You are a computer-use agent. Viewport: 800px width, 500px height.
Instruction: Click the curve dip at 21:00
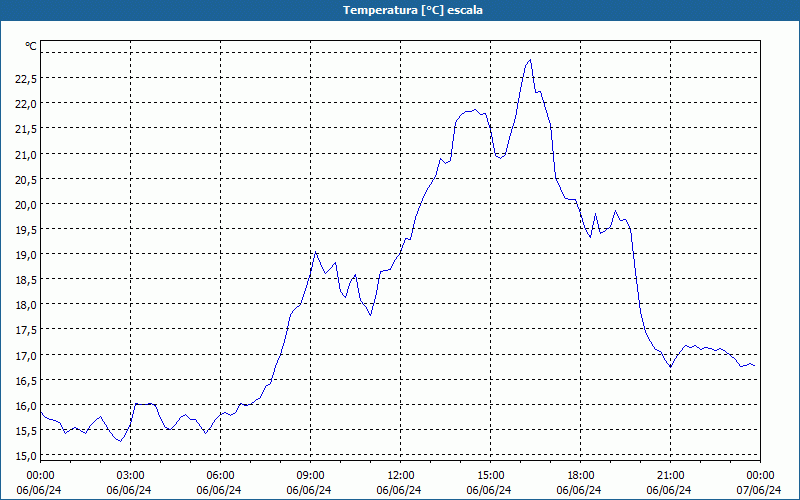click(670, 367)
